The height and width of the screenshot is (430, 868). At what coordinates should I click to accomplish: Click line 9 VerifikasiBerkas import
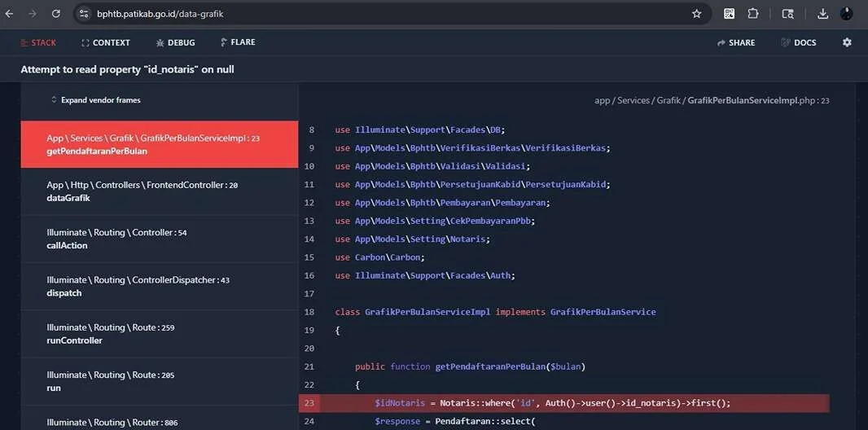tap(473, 147)
